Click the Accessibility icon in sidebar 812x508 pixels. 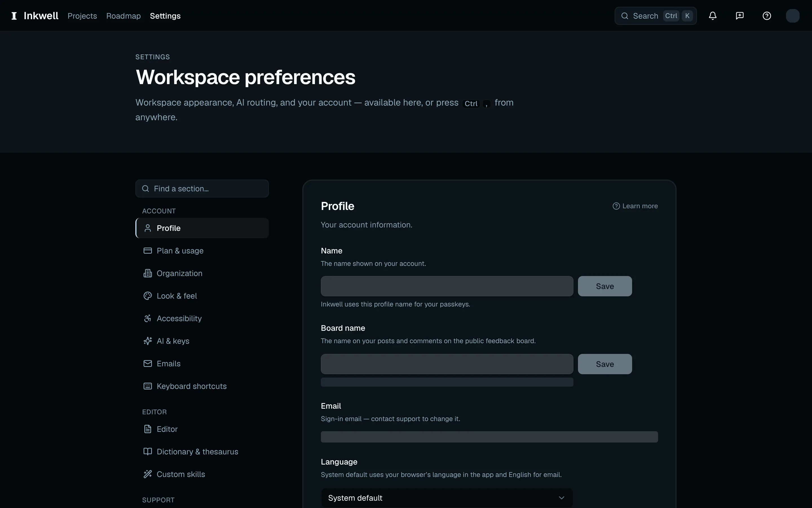click(148, 318)
